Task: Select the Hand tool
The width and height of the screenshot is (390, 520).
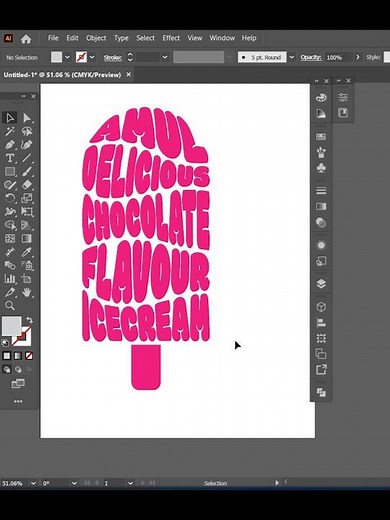Action: [27, 292]
